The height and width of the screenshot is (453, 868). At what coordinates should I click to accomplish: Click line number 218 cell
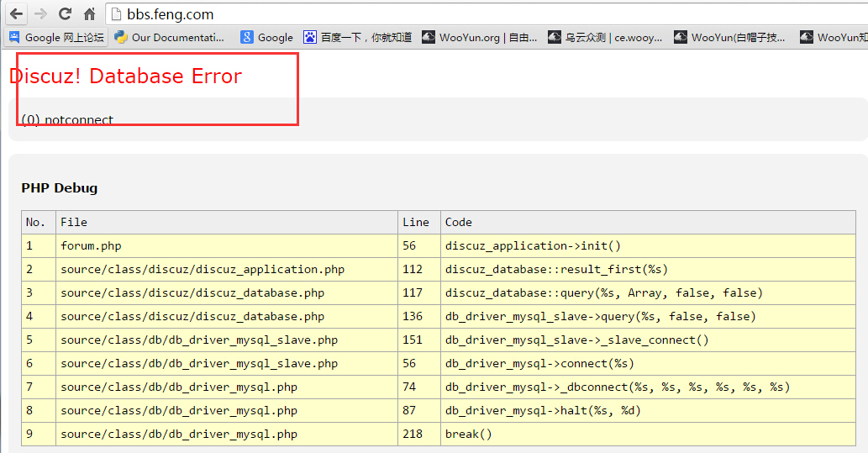click(419, 435)
